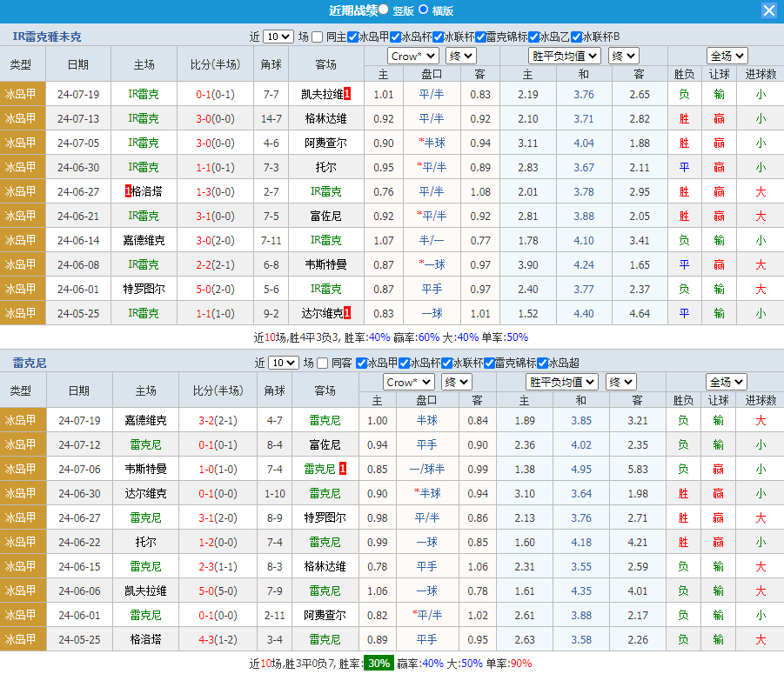
Task: Click the red card badge beside 格洛塔
Action: 128,191
